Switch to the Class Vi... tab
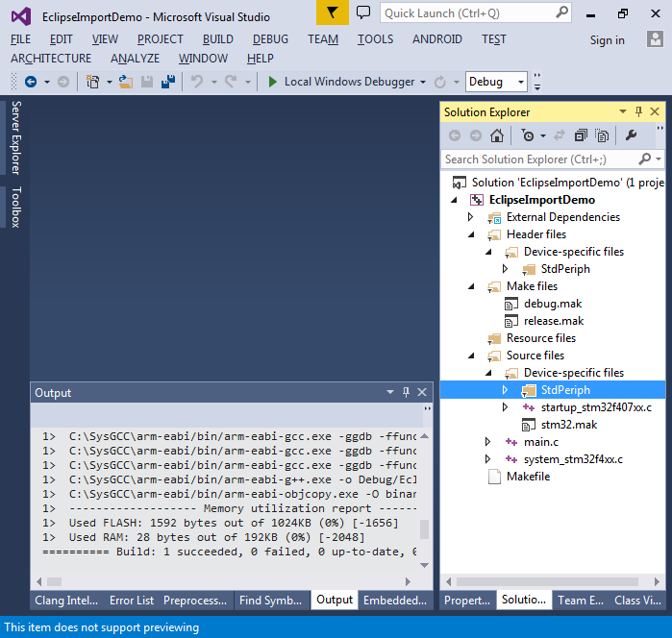 point(637,601)
